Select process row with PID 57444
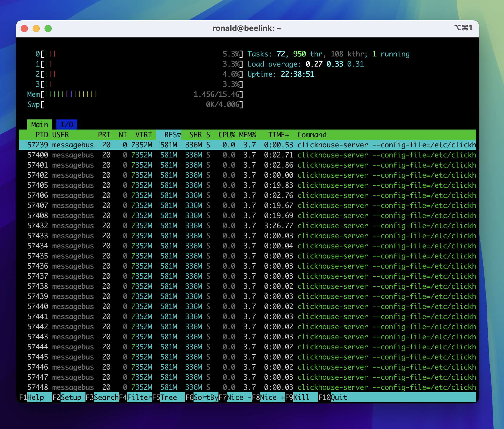The image size is (504, 429). pos(248,347)
